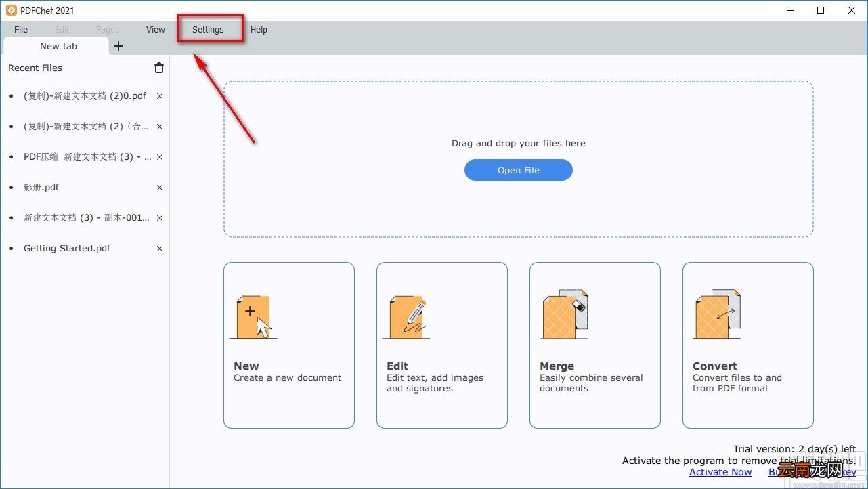
Task: Open recent file (复制)-新建文本文档 (2)0.pdf
Action: click(85, 96)
